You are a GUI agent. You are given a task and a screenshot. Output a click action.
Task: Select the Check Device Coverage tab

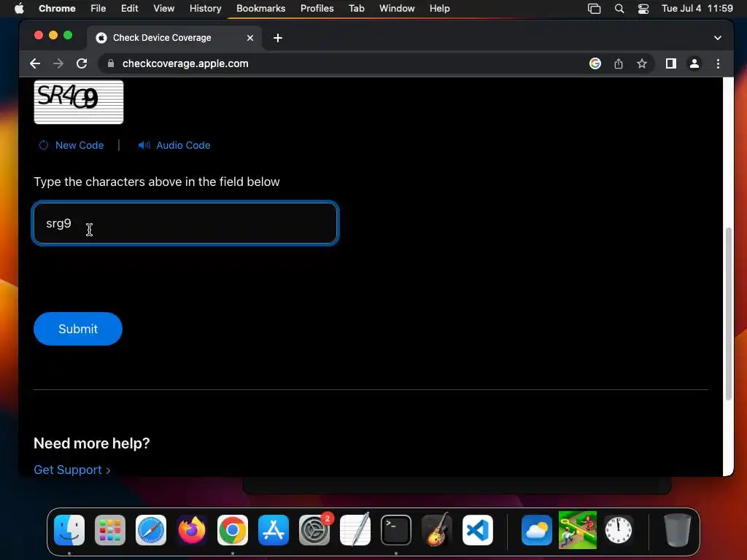(174, 38)
